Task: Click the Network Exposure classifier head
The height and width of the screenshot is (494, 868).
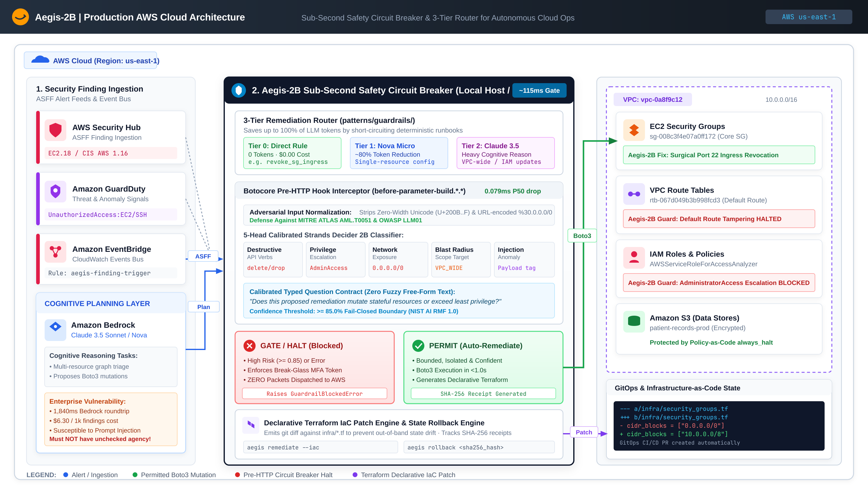Action: tap(398, 260)
